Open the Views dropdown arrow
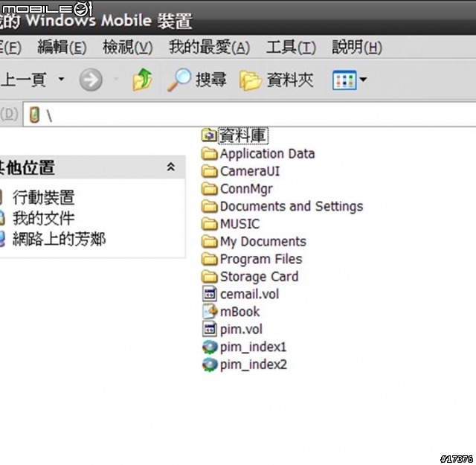This screenshot has width=476, height=465. pos(363,80)
